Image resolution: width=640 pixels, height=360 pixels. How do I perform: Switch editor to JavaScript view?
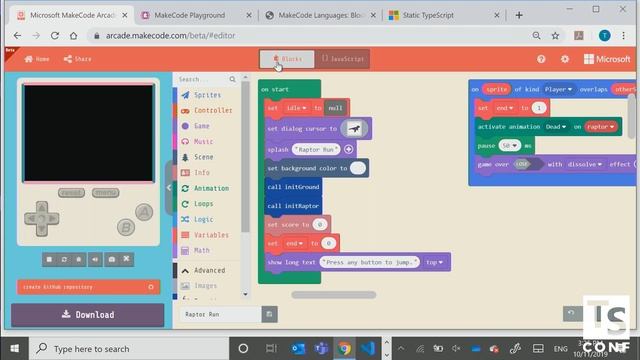click(x=342, y=59)
